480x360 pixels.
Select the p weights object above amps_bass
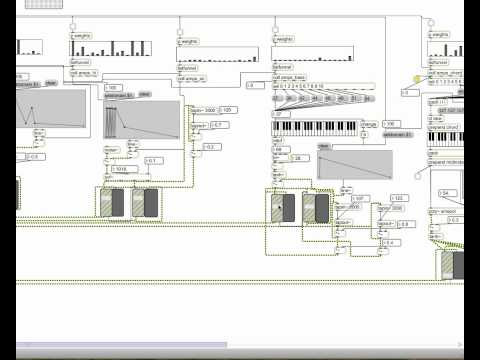point(283,39)
